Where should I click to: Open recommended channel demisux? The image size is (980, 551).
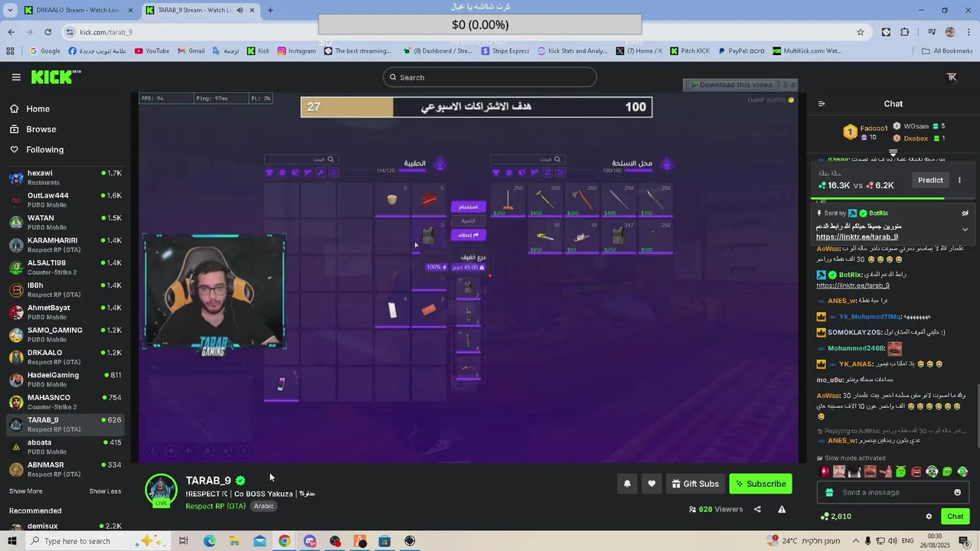(65, 527)
